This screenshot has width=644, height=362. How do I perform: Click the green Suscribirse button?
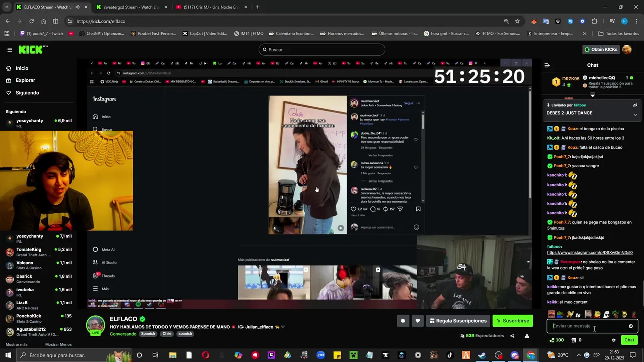(x=512, y=321)
